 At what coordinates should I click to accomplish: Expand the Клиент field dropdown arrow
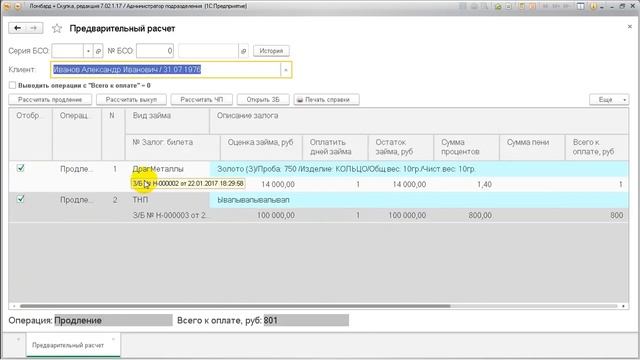coord(286,70)
